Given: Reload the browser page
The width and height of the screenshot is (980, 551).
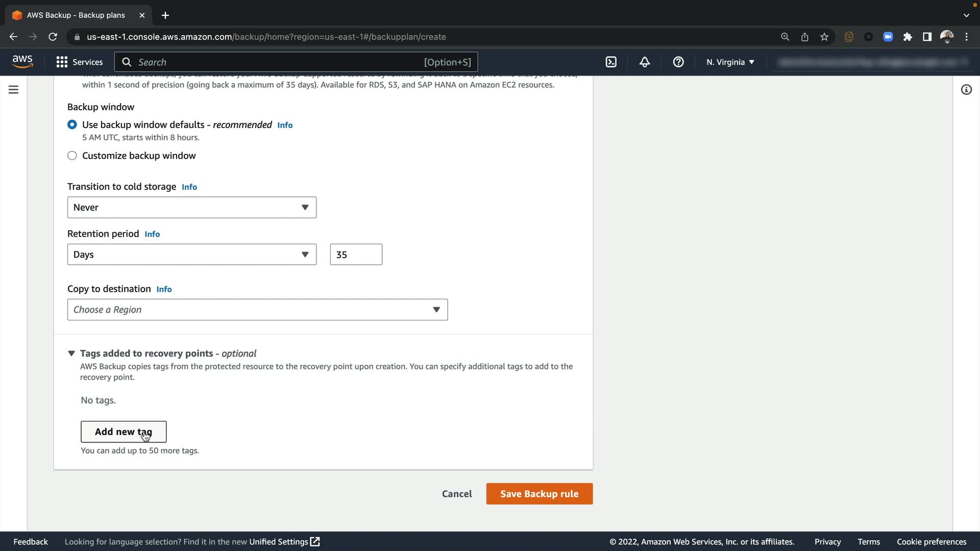Looking at the screenshot, I should (53, 37).
